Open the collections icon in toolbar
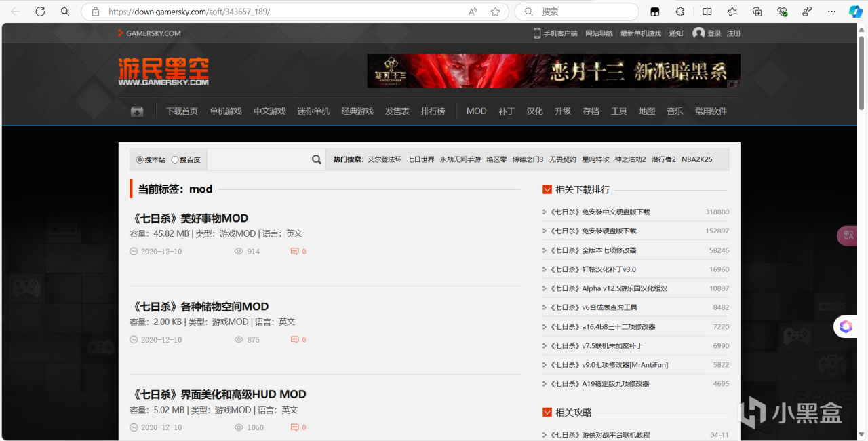 click(x=757, y=12)
